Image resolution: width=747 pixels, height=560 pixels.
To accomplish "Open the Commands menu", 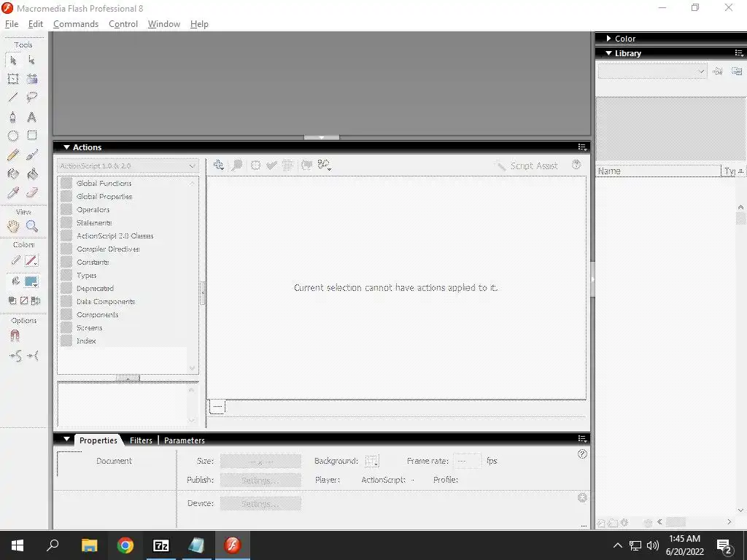I will click(x=76, y=24).
